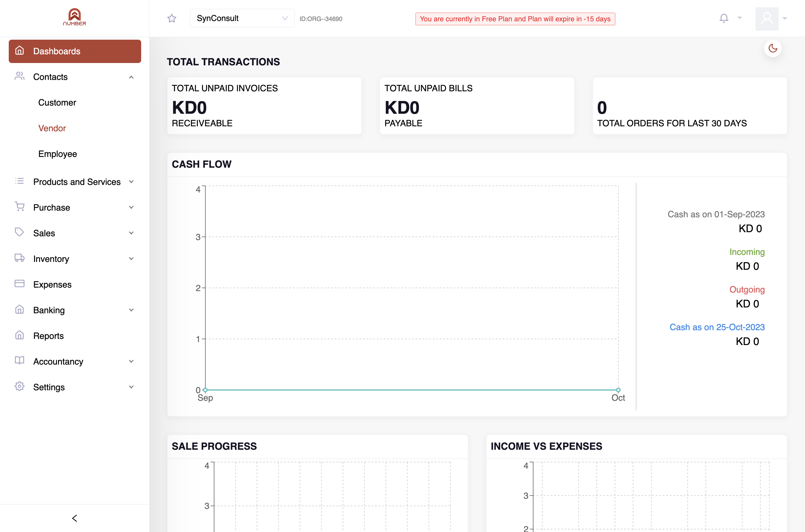Click the Reports icon
This screenshot has height=532, width=805.
coord(20,335)
